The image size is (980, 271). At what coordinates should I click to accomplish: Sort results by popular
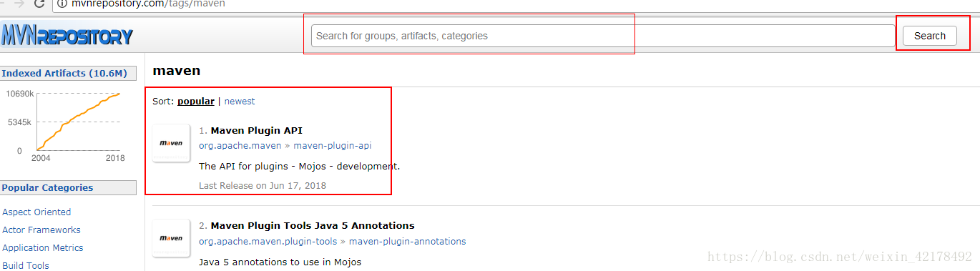[x=196, y=102]
